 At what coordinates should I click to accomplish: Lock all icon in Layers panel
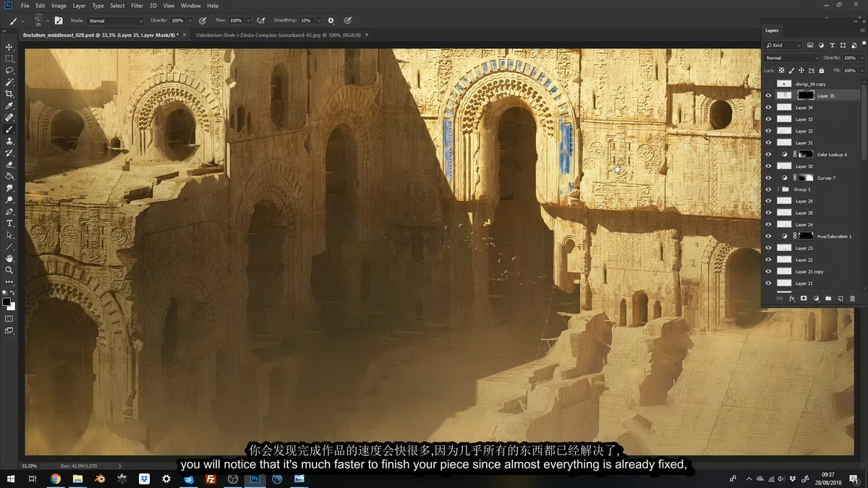(x=821, y=70)
